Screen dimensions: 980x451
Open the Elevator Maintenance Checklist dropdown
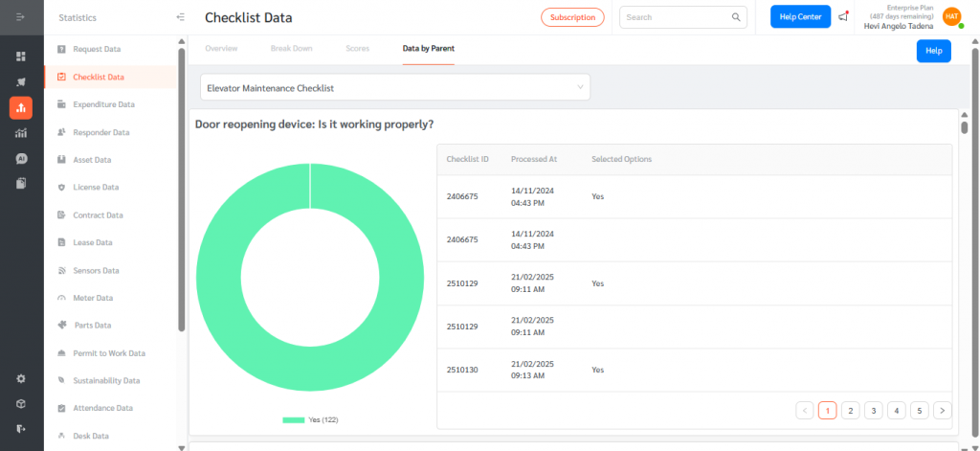[395, 87]
